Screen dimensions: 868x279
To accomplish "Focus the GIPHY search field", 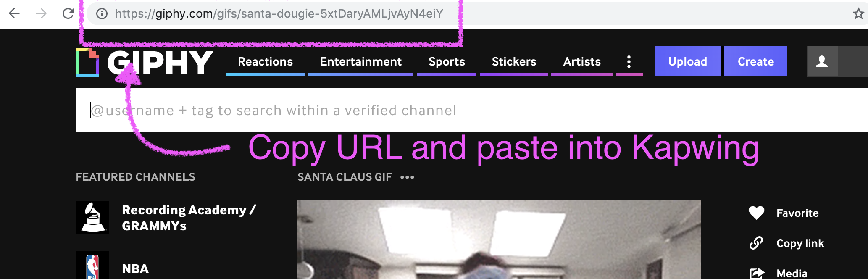I will coord(471,110).
